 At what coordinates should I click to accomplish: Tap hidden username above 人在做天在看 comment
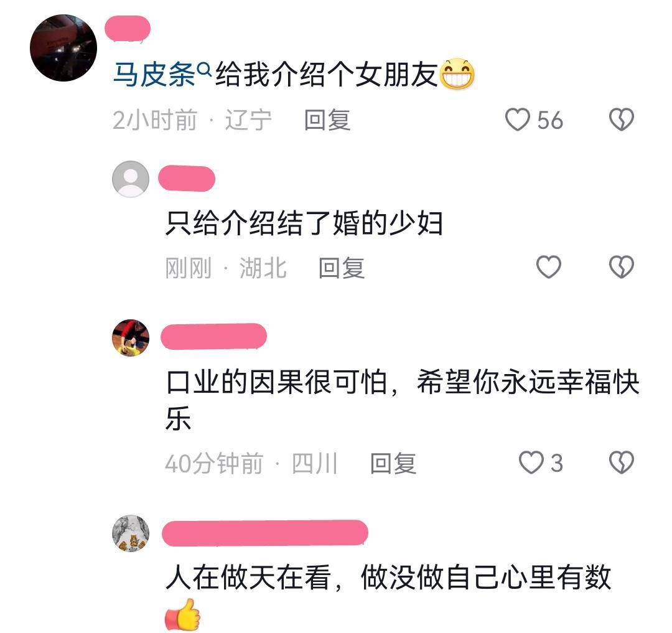tap(265, 533)
